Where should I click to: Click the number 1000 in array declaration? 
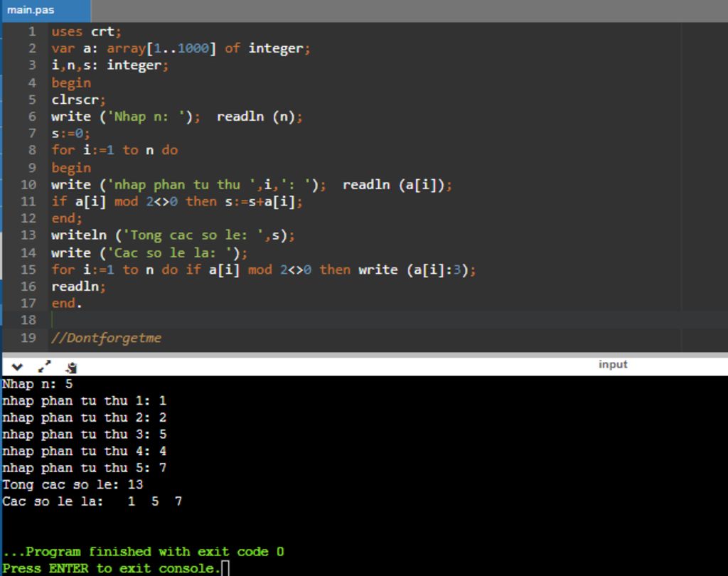193,48
